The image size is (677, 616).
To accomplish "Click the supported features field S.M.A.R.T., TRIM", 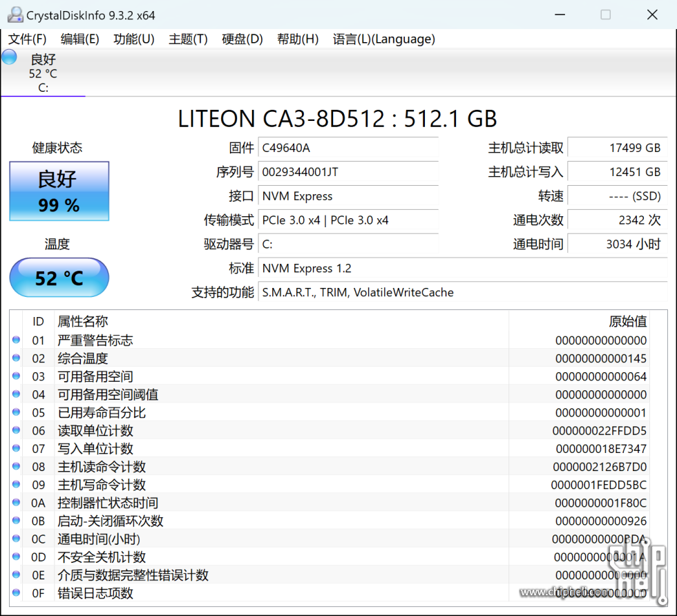I will tap(463, 293).
